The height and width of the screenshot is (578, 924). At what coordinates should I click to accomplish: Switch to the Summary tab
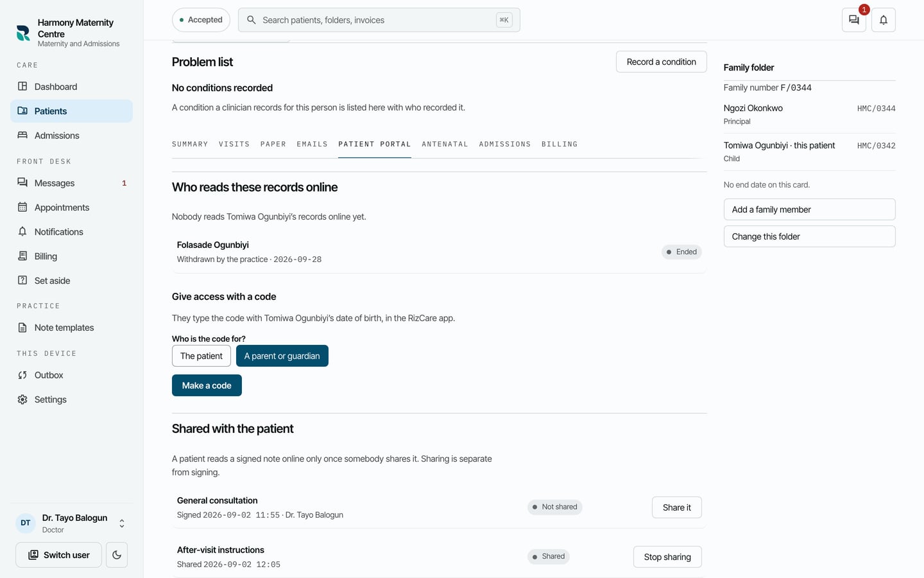tap(190, 144)
